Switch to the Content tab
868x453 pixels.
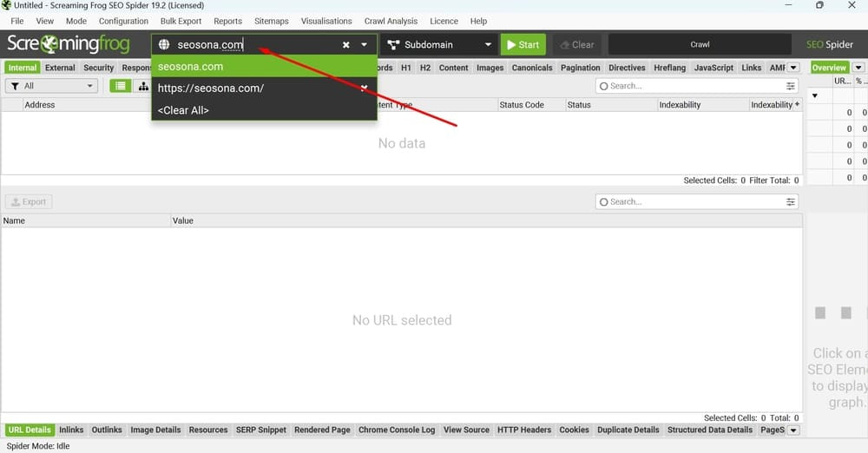(453, 68)
